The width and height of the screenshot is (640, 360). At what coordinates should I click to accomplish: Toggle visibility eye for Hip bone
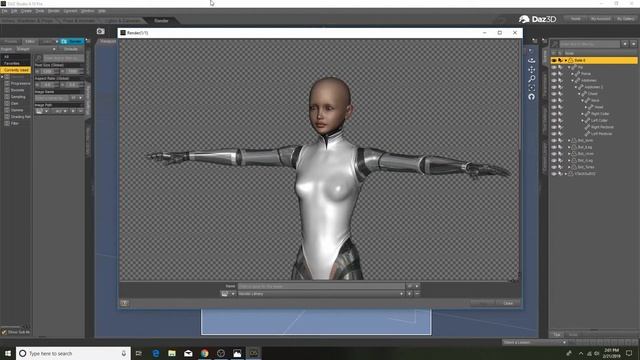[554, 67]
